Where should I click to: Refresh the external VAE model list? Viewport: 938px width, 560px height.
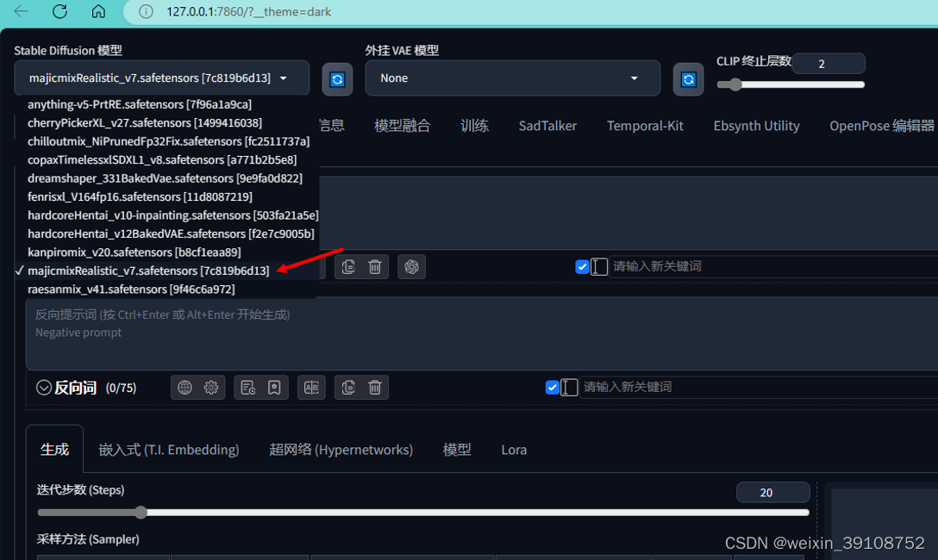click(x=689, y=79)
